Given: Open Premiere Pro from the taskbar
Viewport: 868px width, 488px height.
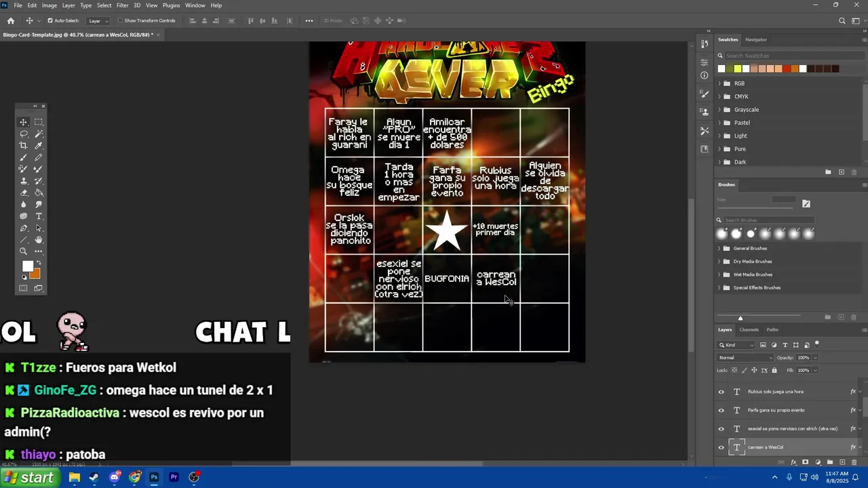Looking at the screenshot, I should (174, 478).
